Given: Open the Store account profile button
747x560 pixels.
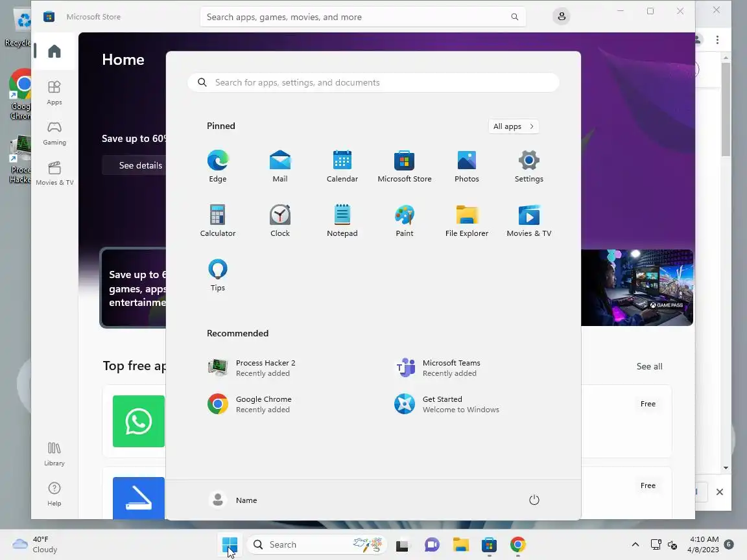Looking at the screenshot, I should coord(562,17).
